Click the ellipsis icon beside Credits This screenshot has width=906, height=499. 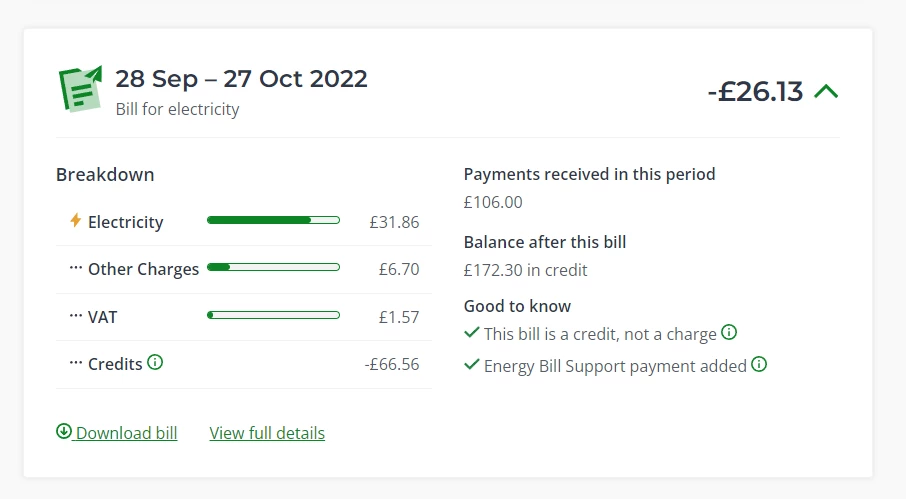coord(76,363)
